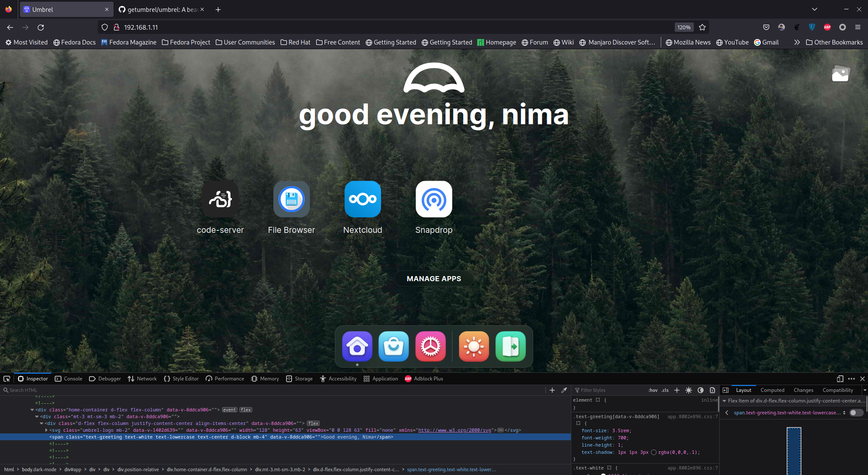
Task: Click the MANAGE APPS button
Action: [x=434, y=279]
